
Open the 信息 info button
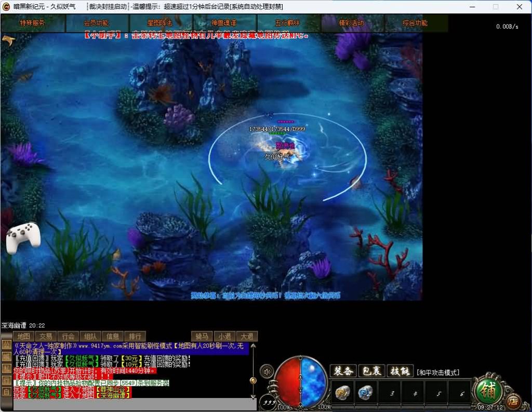click(x=113, y=336)
